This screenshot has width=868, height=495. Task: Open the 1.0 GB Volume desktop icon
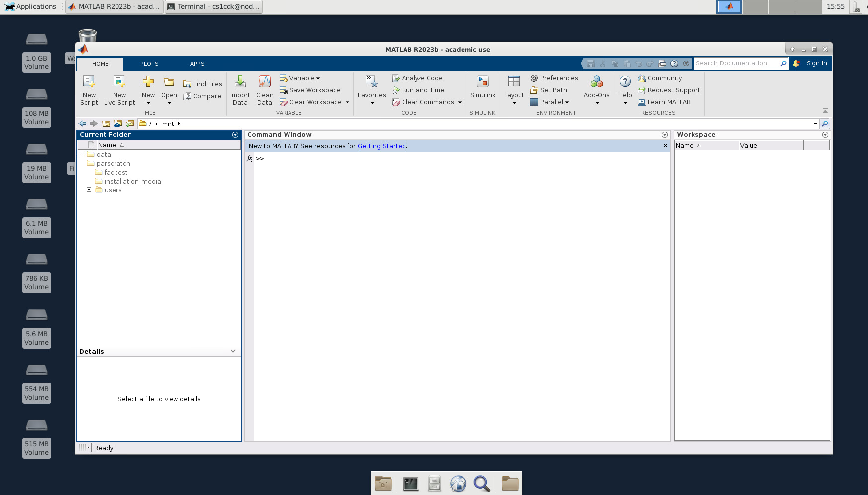click(37, 52)
